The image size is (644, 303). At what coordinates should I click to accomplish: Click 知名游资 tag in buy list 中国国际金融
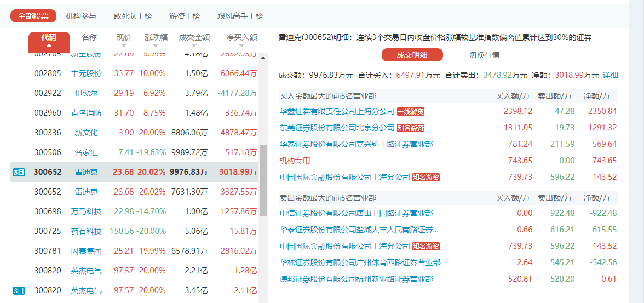tap(426, 178)
